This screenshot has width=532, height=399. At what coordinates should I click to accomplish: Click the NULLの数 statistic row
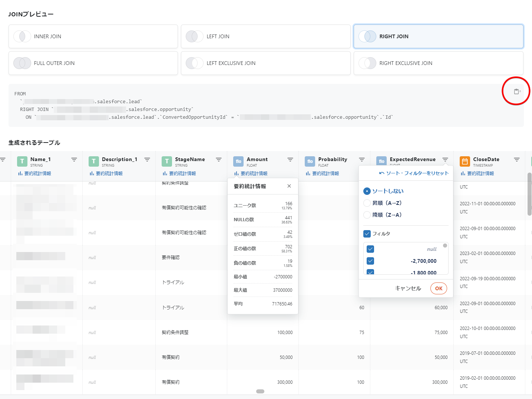263,220
